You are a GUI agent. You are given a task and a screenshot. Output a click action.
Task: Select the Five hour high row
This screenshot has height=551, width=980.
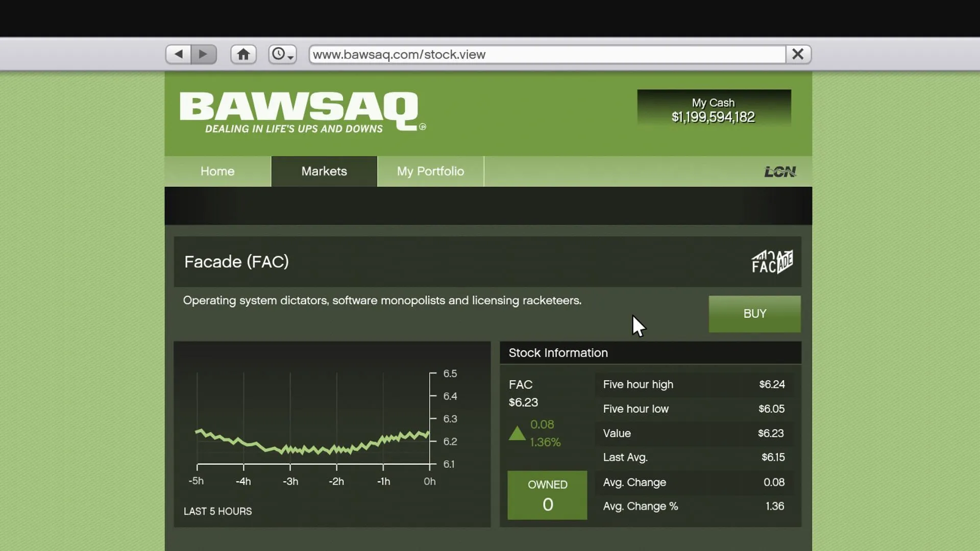(x=694, y=385)
